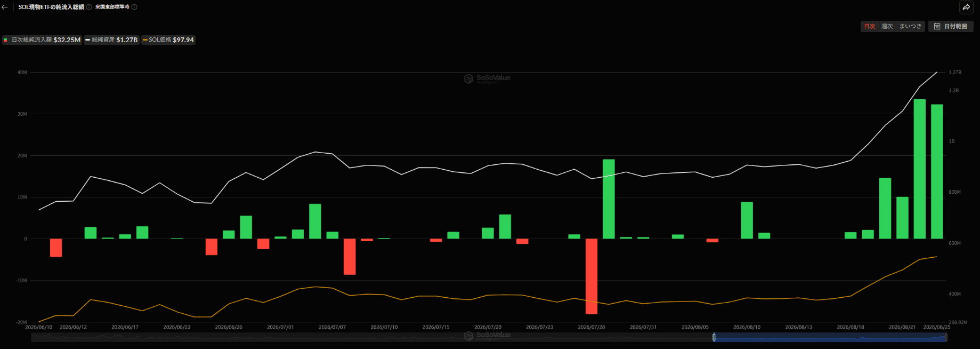Click the left handle of range slider
Image resolution: width=980 pixels, height=349 pixels.
point(714,337)
